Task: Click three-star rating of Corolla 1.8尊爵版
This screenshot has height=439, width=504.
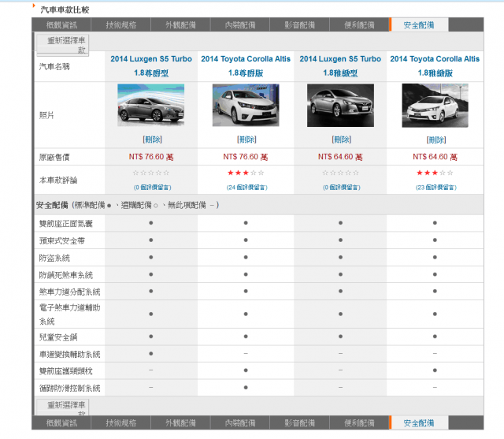Action: tap(246, 173)
